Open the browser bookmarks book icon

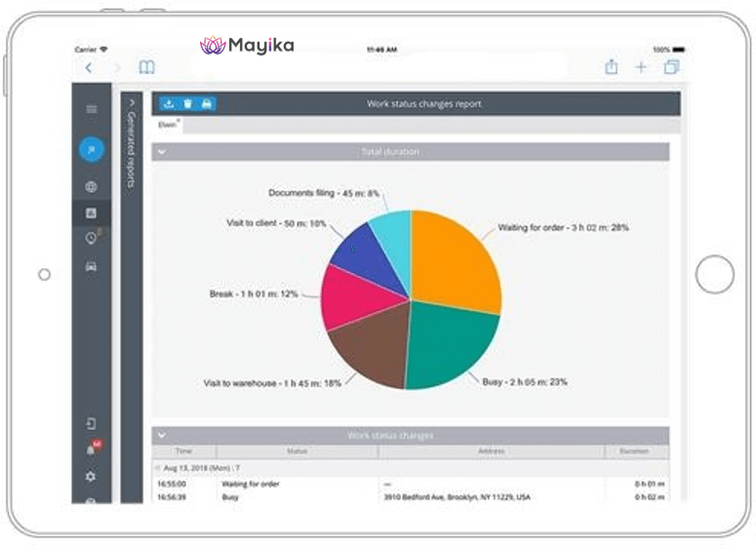pyautogui.click(x=146, y=67)
